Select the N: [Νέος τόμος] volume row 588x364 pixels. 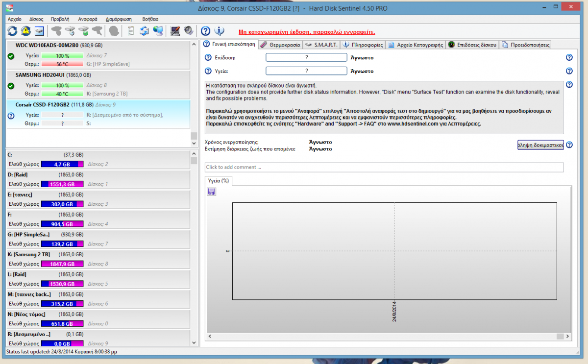[98, 319]
